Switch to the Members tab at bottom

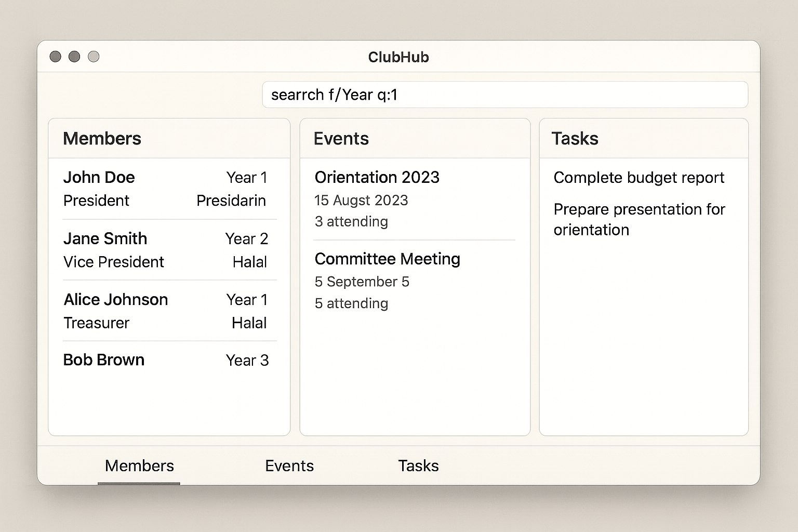(x=139, y=465)
